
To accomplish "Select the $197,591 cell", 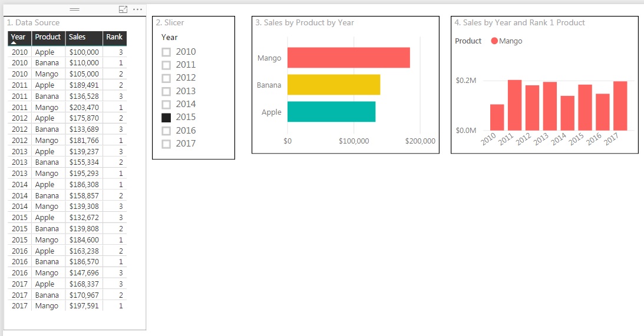I will coord(84,305).
